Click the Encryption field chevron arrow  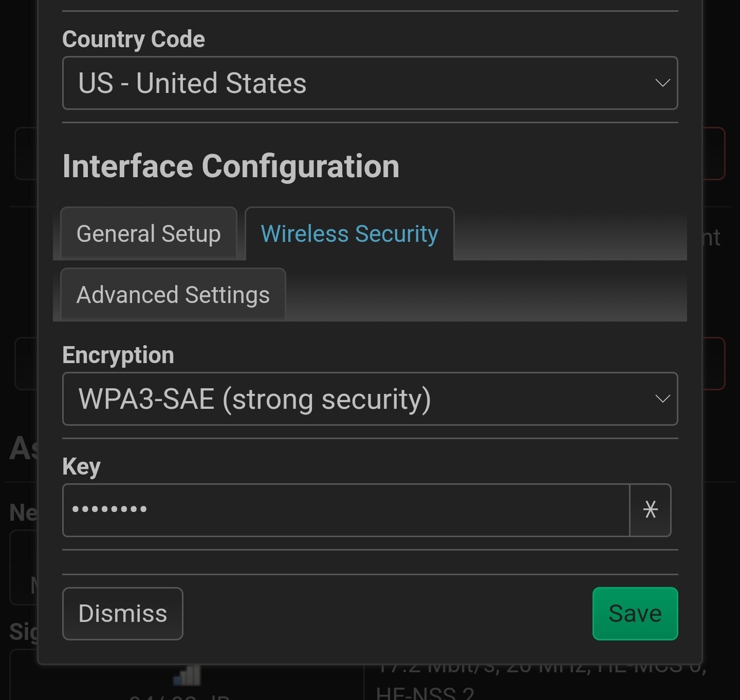point(662,399)
